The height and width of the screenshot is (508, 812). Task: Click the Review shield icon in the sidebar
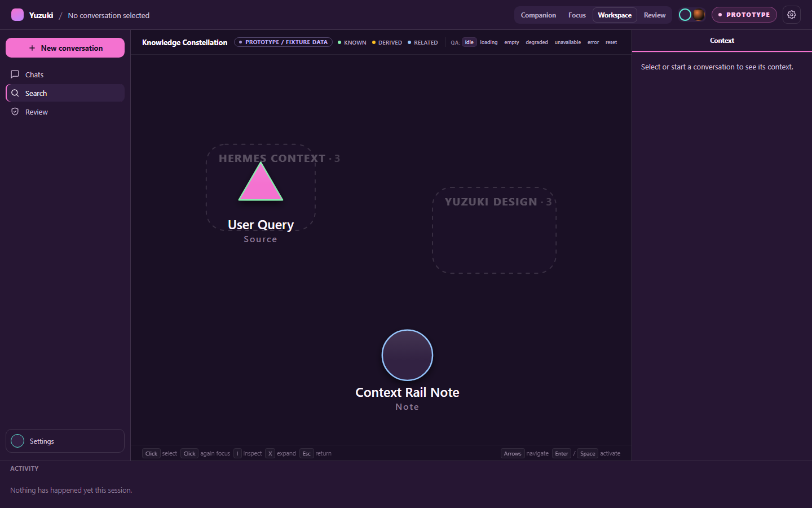click(15, 112)
